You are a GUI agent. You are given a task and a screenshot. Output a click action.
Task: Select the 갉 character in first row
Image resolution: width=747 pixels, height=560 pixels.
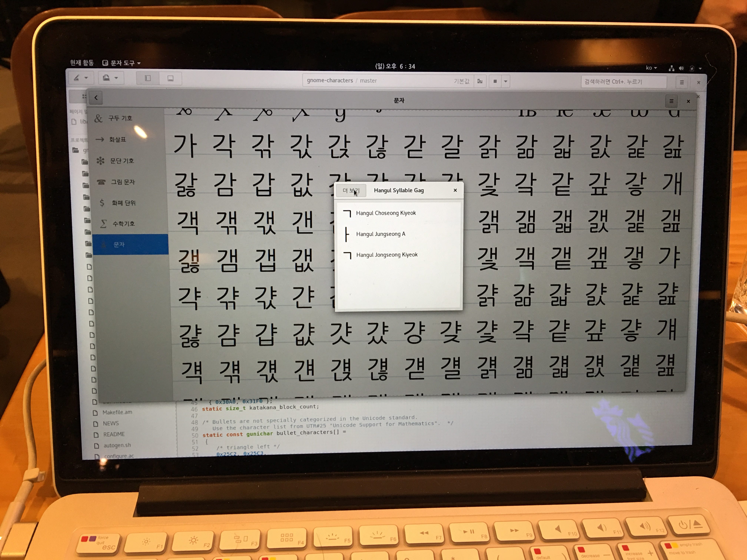pos(489,147)
